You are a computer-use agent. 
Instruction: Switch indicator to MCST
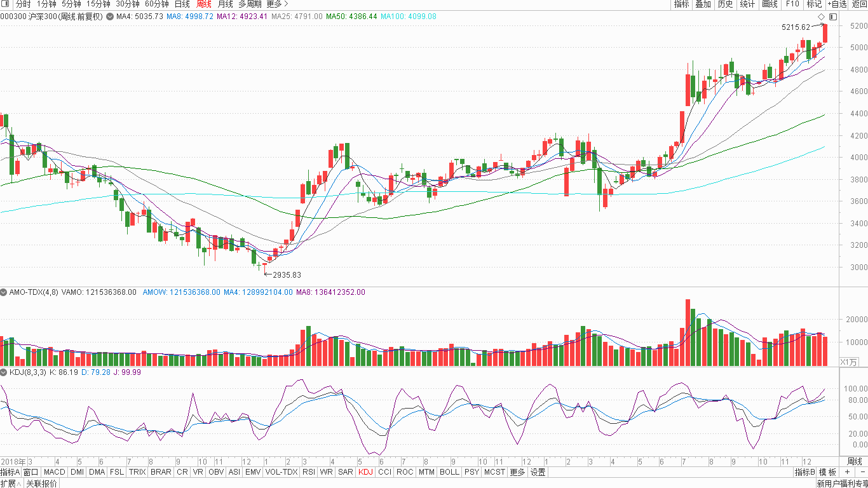pos(494,472)
